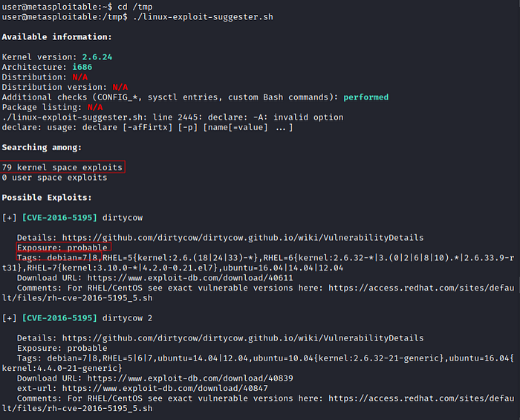The image size is (520, 420).
Task: Click the CVE-2016-5195 label for dirtycow 2
Action: click(x=59, y=318)
